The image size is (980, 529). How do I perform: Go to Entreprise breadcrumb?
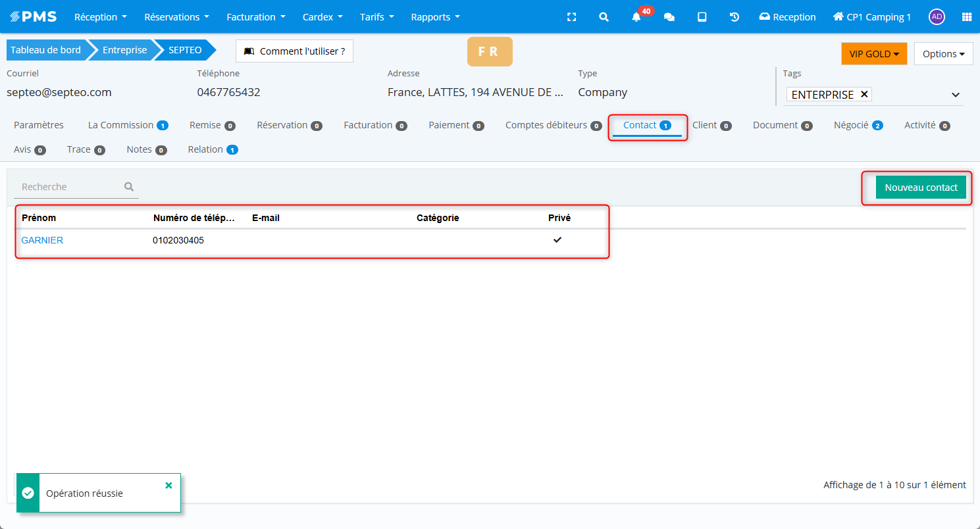(124, 50)
